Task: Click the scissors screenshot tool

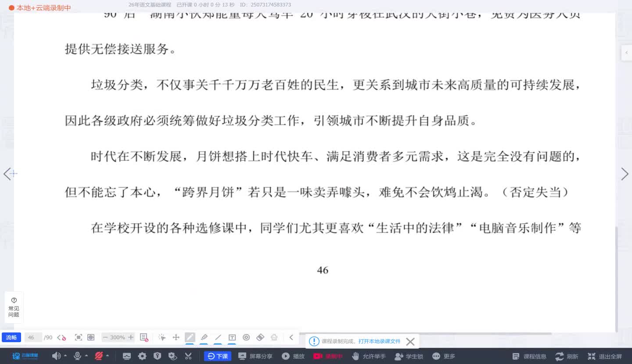Action: click(x=188, y=356)
